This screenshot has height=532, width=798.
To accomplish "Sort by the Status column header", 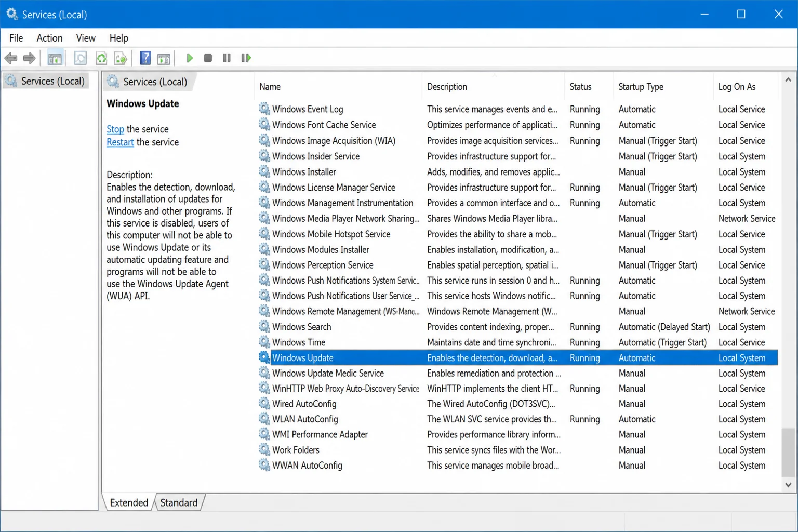I will (589, 87).
